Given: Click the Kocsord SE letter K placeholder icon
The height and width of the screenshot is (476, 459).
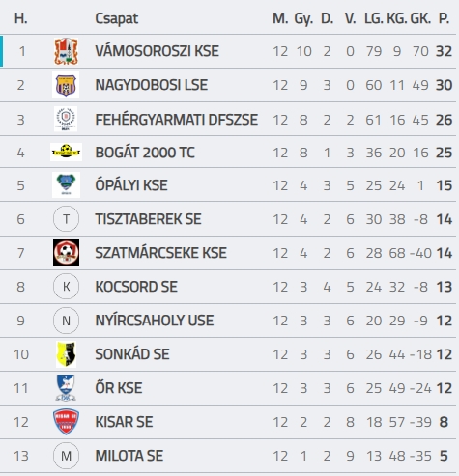Looking at the screenshot, I should (x=66, y=287).
